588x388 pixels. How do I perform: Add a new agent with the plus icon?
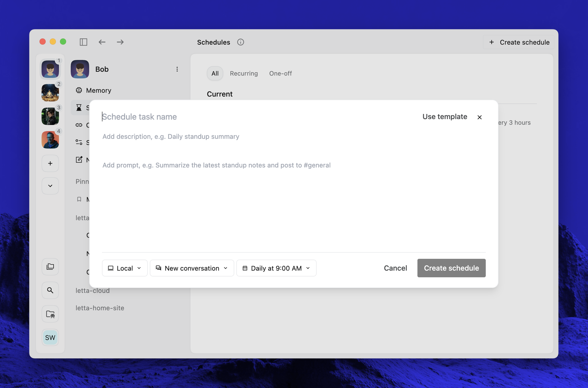[50, 163]
